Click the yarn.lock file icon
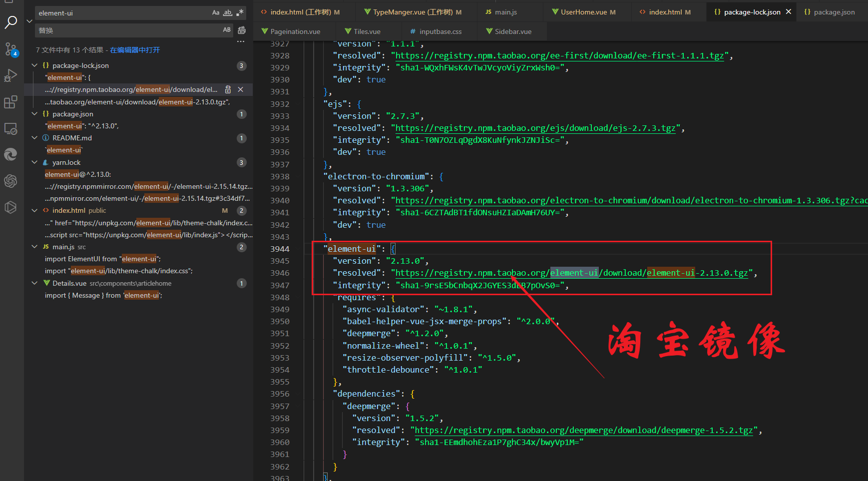Image resolution: width=868 pixels, height=481 pixels. point(46,162)
